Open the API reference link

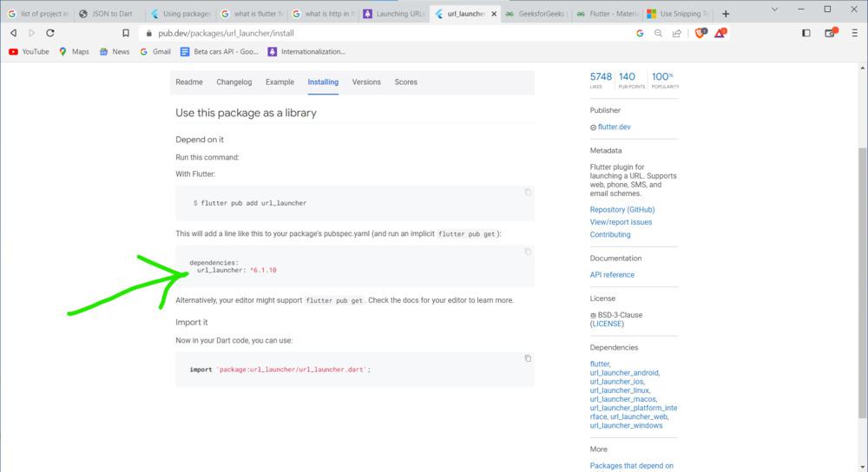(x=612, y=274)
